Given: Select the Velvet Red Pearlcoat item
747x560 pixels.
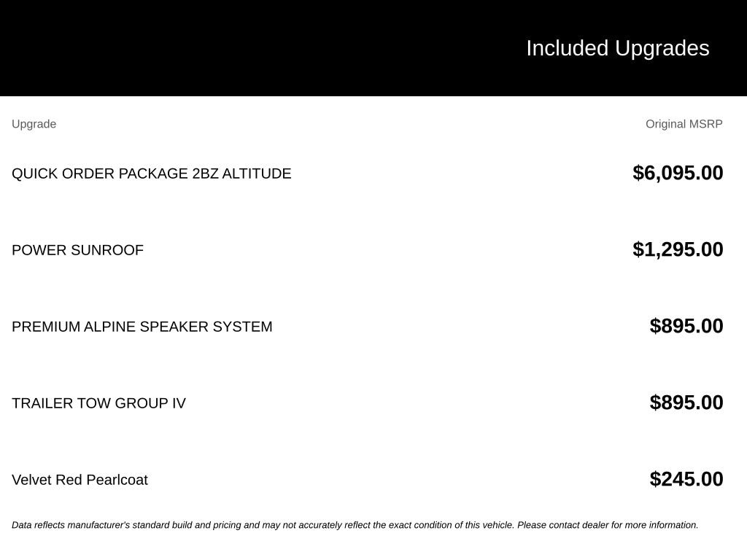Looking at the screenshot, I should pyautogui.click(x=80, y=480).
